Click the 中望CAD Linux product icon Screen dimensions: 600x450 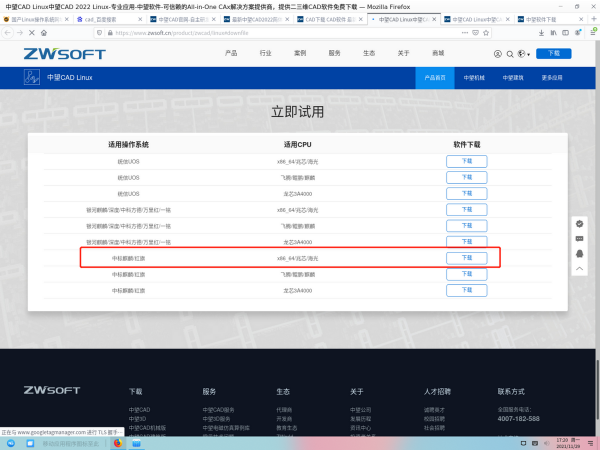click(x=32, y=77)
